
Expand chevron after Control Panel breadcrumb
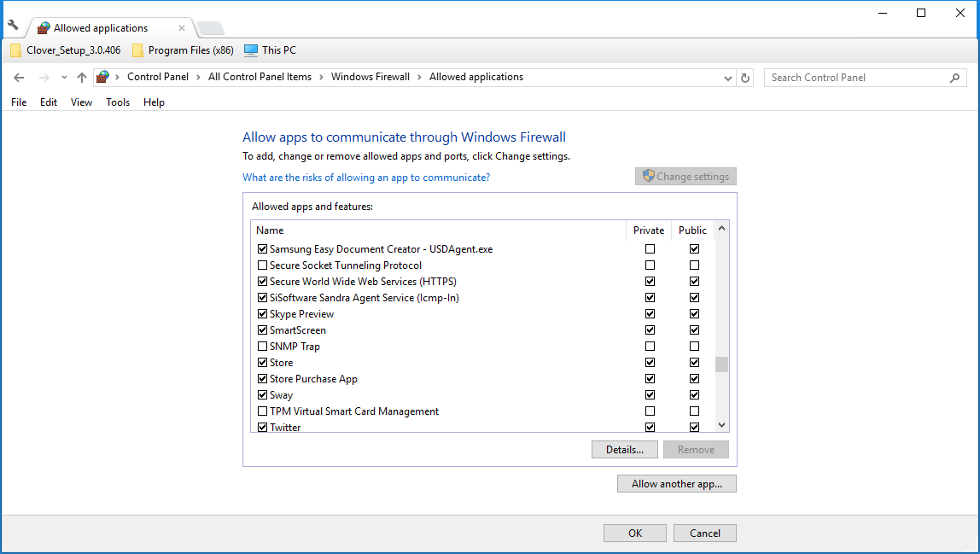[x=198, y=77]
